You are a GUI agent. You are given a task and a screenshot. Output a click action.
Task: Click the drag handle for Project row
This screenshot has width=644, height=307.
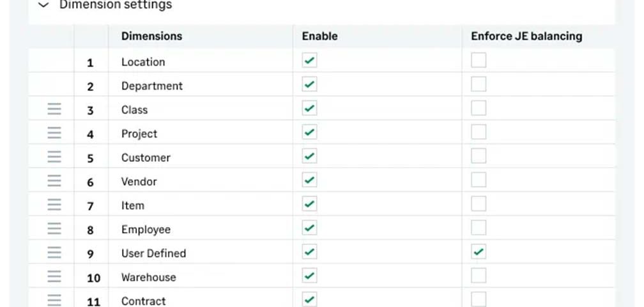[x=54, y=133]
